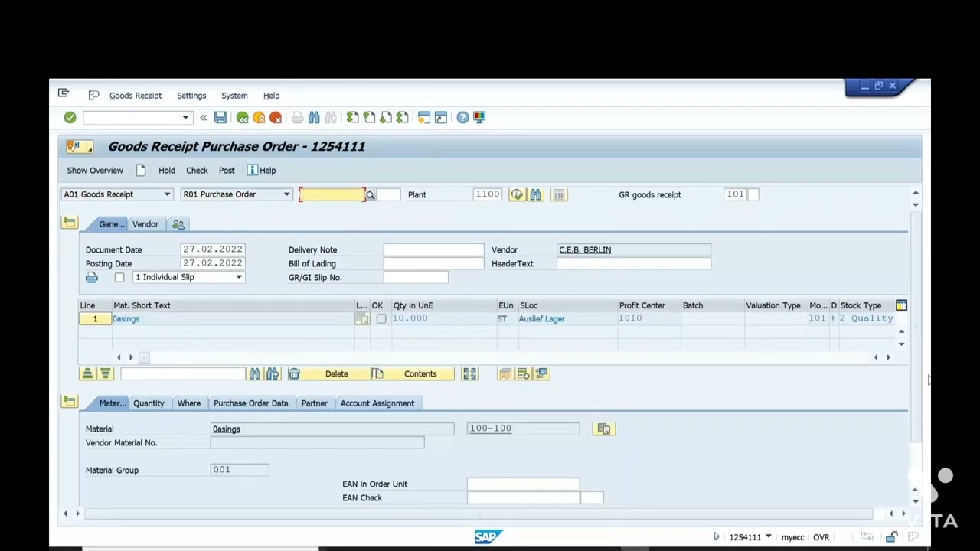Screen dimensions: 980x551
Task: Click the Print icon in standard toolbar
Action: pos(297,117)
